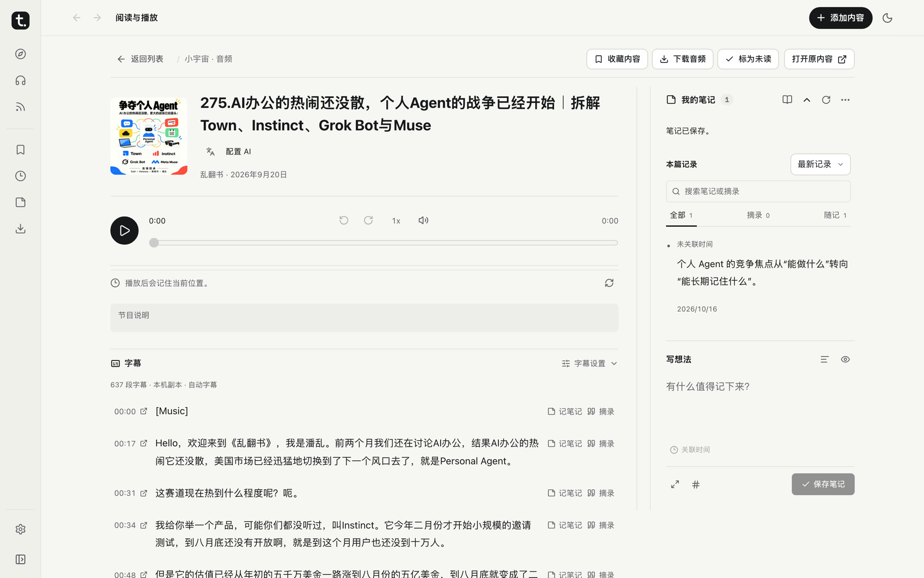The width and height of the screenshot is (924, 578).
Task: Skip forward with the forward-rotate icon
Action: click(368, 220)
